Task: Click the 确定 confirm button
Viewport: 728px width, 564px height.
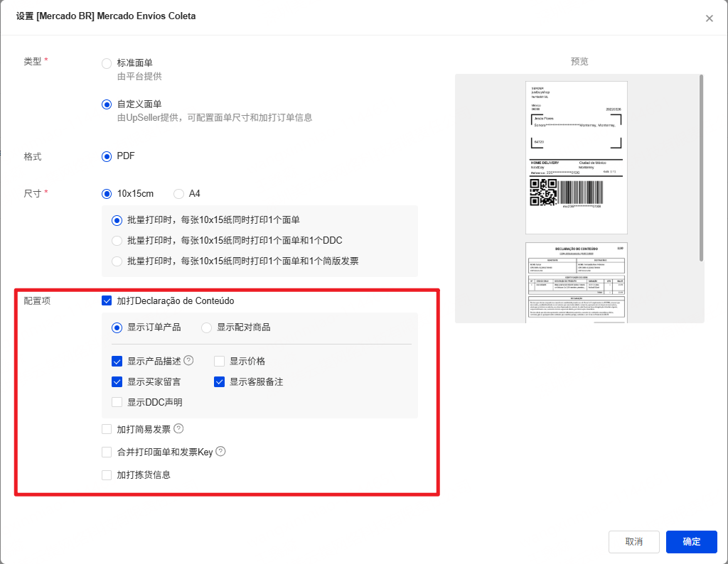Action: 691,541
